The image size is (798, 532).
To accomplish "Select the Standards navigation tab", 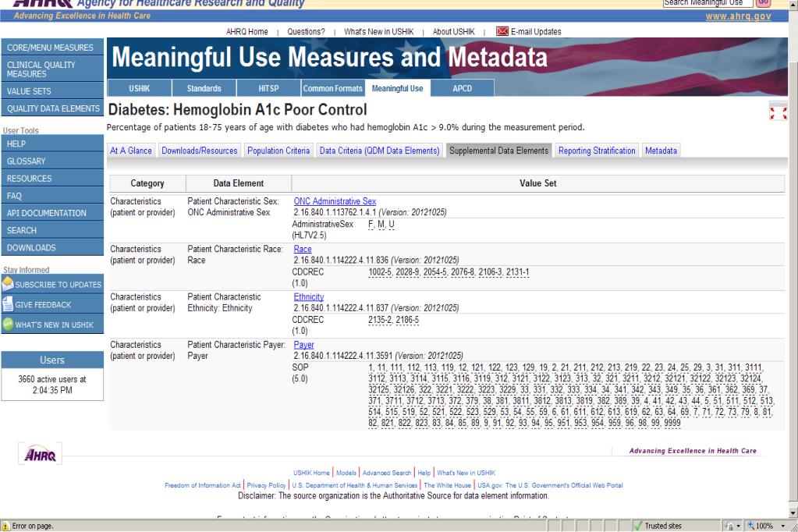I will [x=204, y=88].
